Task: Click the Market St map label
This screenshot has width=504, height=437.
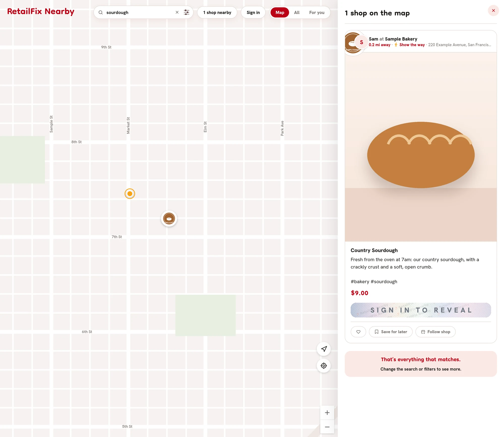Action: tap(128, 125)
